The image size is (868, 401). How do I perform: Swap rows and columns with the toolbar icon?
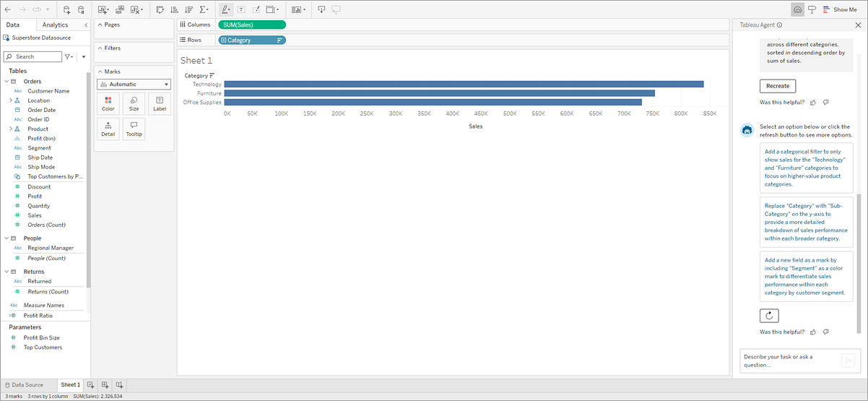tap(160, 9)
